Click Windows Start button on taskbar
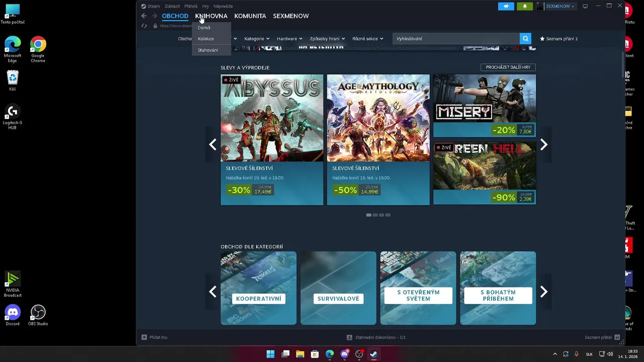644x362 pixels. coord(270,354)
